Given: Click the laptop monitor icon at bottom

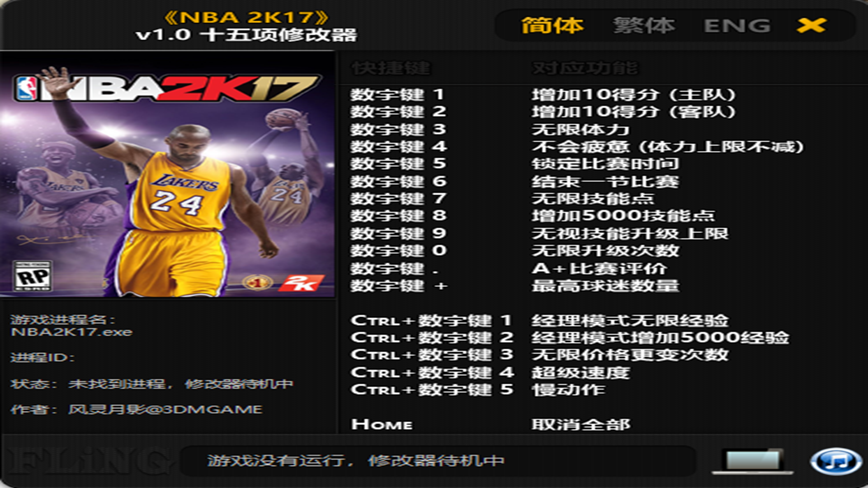Looking at the screenshot, I should 752,461.
